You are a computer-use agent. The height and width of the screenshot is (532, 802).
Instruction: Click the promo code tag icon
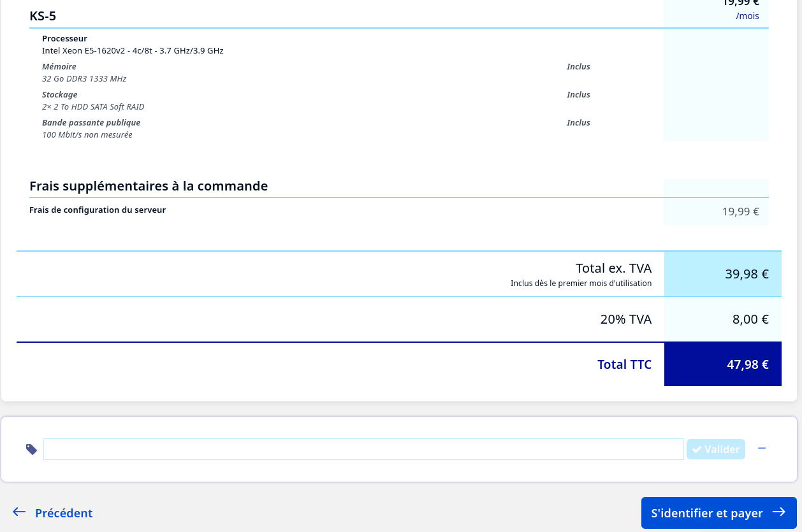coord(31,449)
